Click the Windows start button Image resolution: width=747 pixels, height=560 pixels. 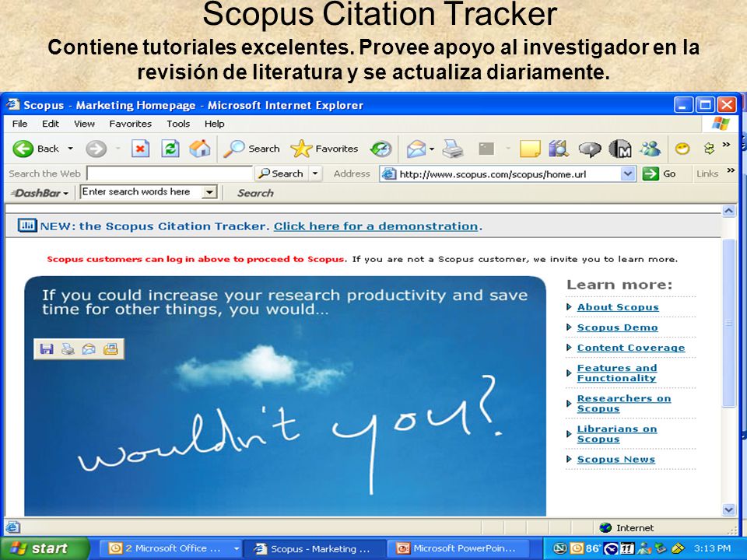coord(45,548)
